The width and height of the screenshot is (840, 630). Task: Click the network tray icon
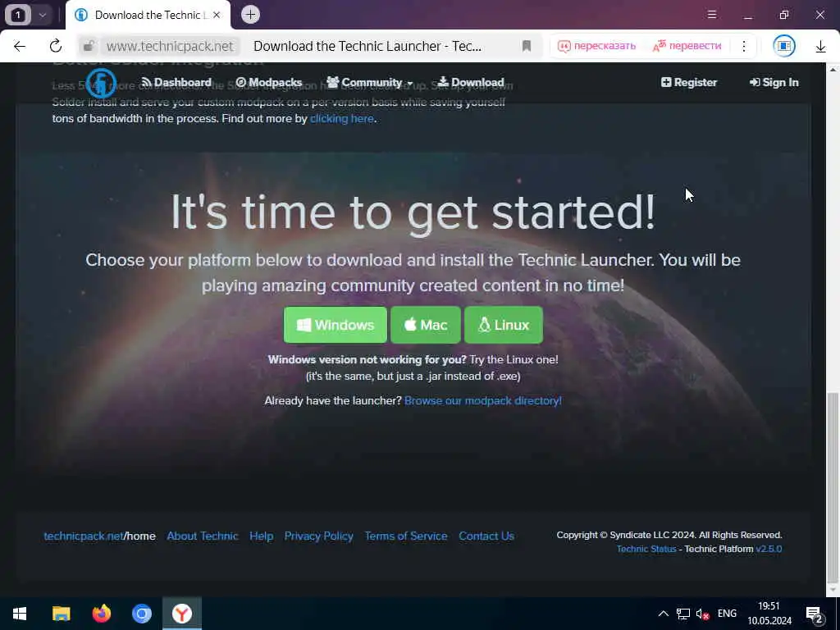[x=683, y=614]
